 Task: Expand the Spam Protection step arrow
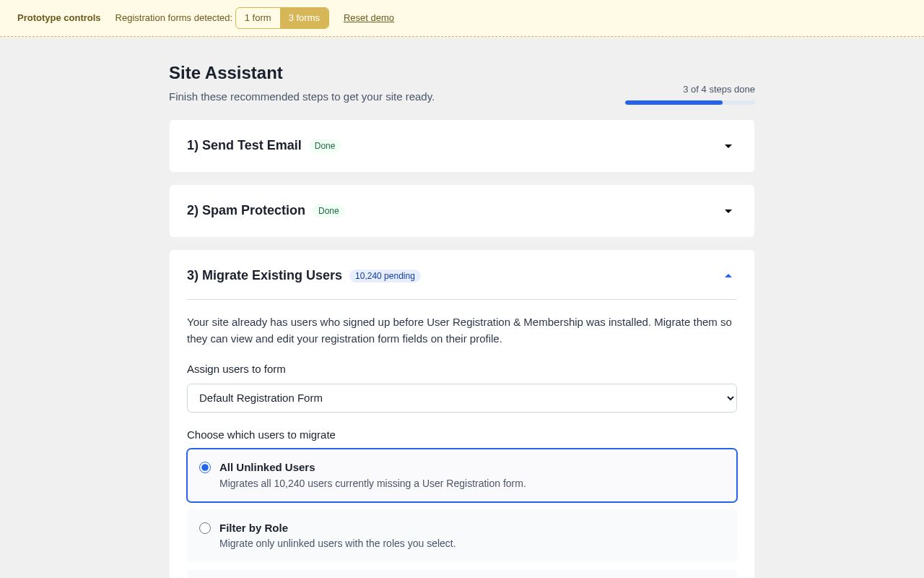728,211
